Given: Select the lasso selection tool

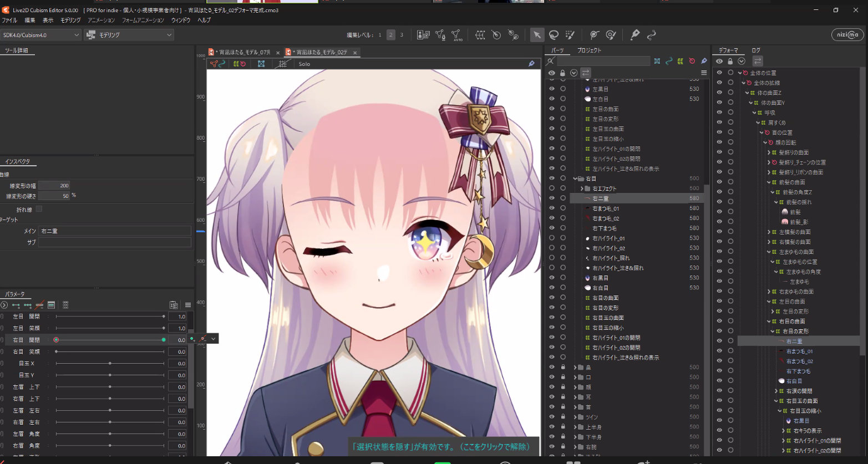Looking at the screenshot, I should coord(554,35).
